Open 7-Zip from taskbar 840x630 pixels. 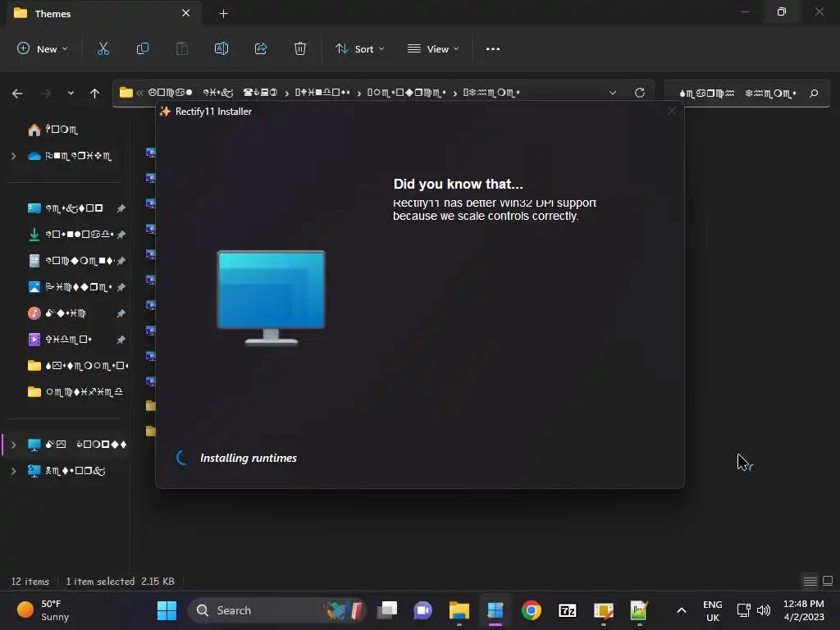[x=568, y=610]
